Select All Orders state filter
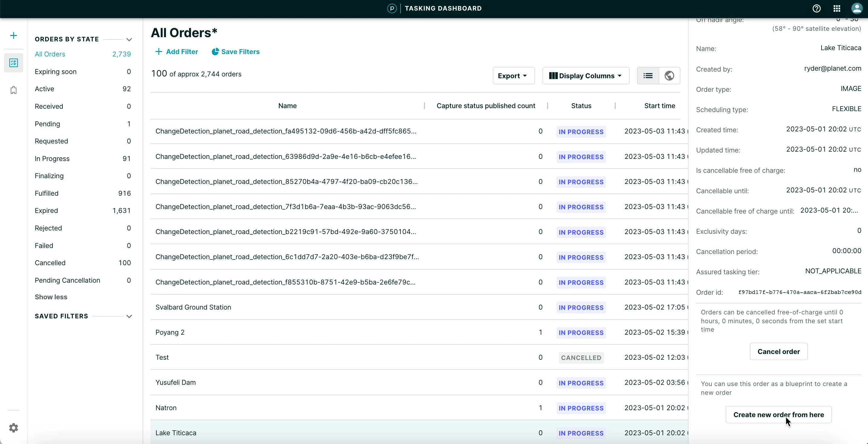 pyautogui.click(x=83, y=54)
